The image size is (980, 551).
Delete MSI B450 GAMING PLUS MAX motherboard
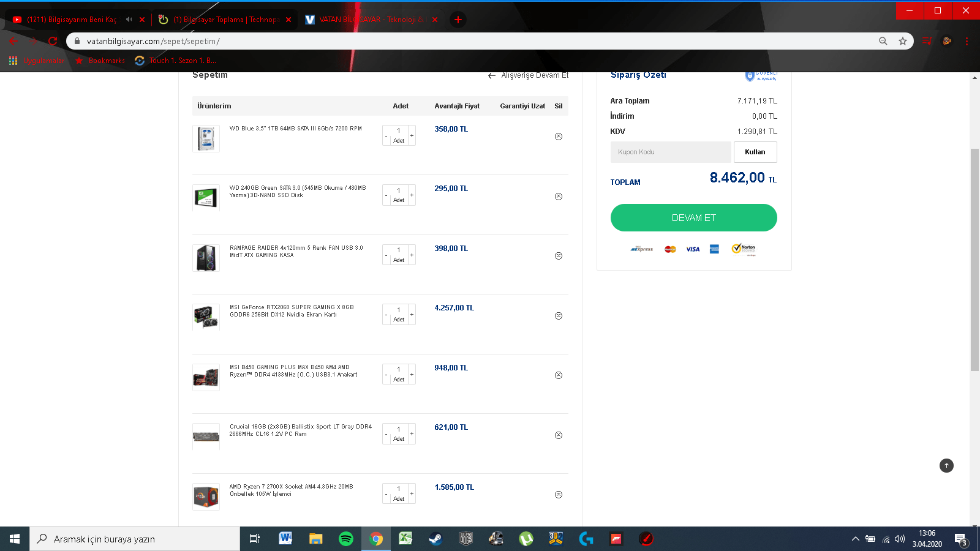coord(559,375)
